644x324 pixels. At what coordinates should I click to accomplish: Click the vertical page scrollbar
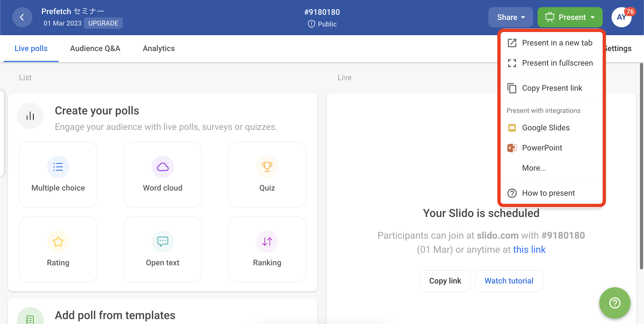[x=641, y=165]
